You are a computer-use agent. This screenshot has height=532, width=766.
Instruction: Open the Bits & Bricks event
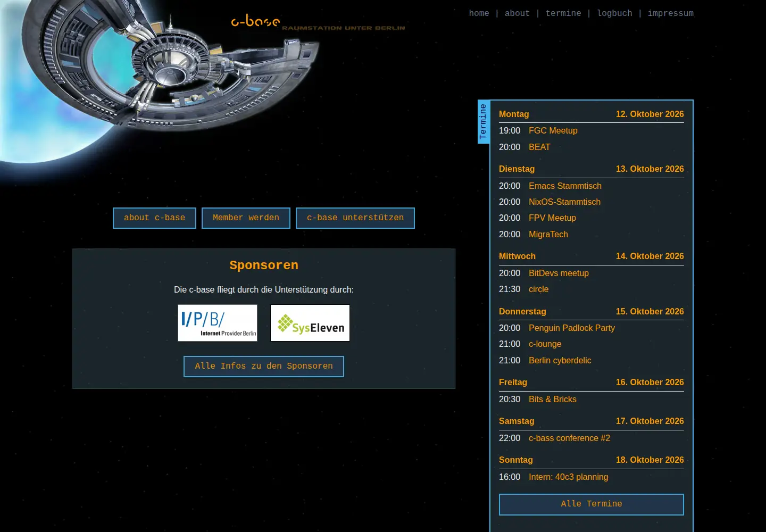(x=552, y=400)
